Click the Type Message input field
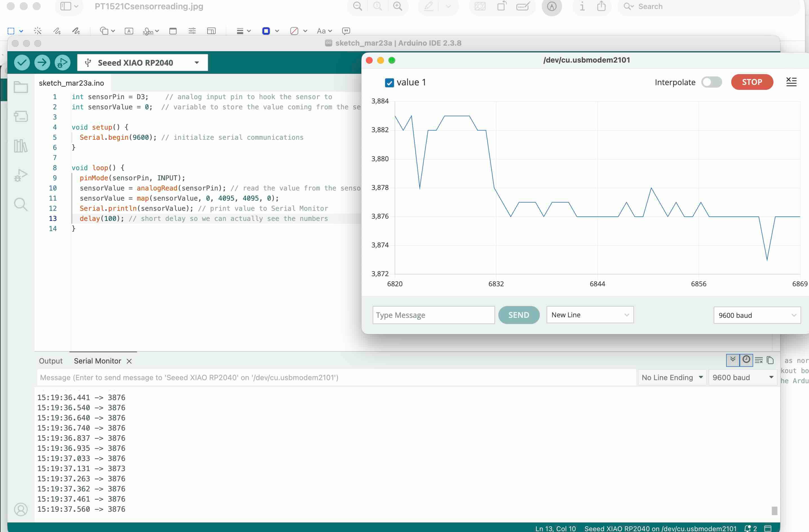The width and height of the screenshot is (809, 532). 434,315
